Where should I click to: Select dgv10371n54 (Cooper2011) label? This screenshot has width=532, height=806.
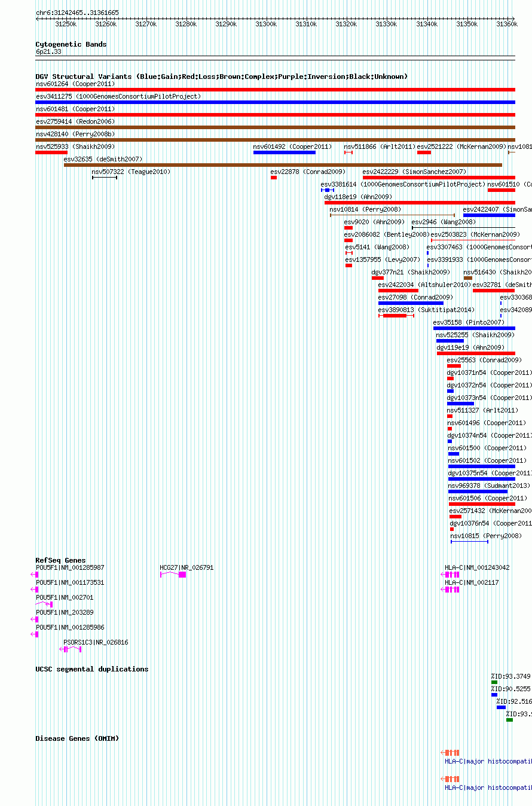pos(489,373)
